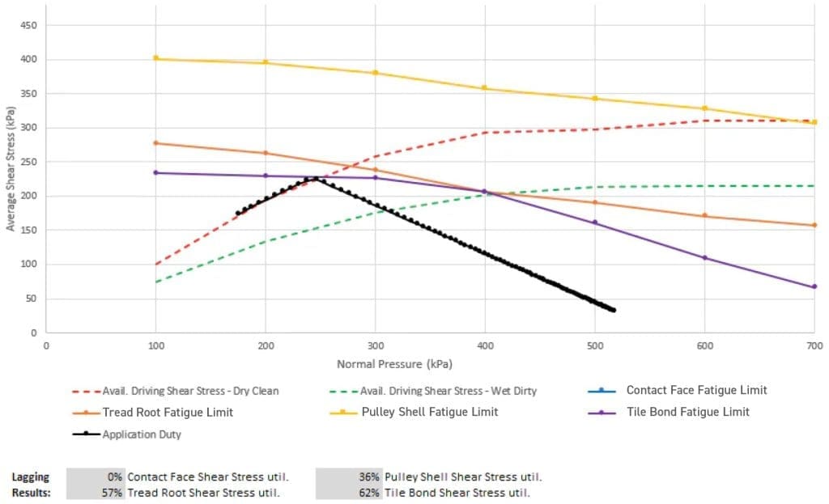Viewport: 829px width, 504px height.
Task: Click Tread Root data point at 700 kPa
Action: point(814,225)
